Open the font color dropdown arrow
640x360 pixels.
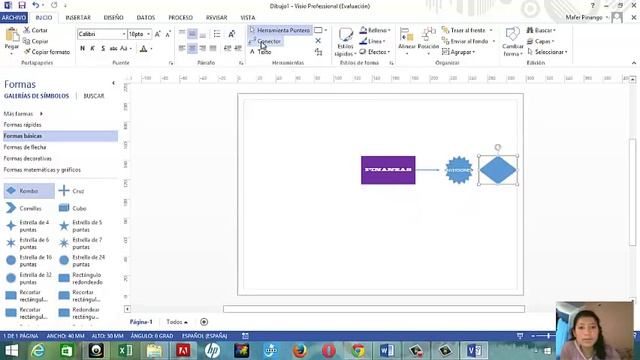pos(151,49)
